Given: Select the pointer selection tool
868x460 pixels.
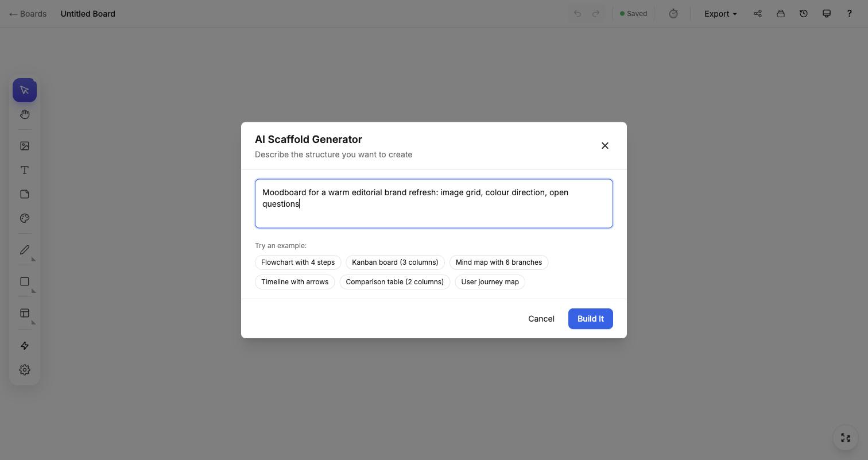Looking at the screenshot, I should pyautogui.click(x=25, y=90).
